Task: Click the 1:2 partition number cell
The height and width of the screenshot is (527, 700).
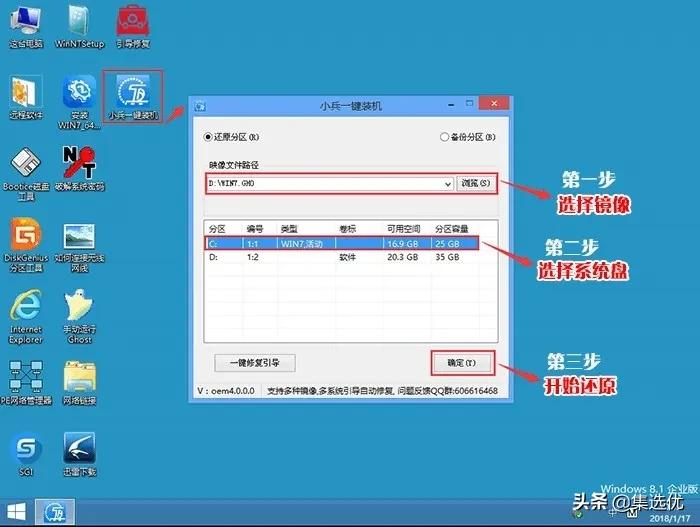Action: [x=253, y=257]
